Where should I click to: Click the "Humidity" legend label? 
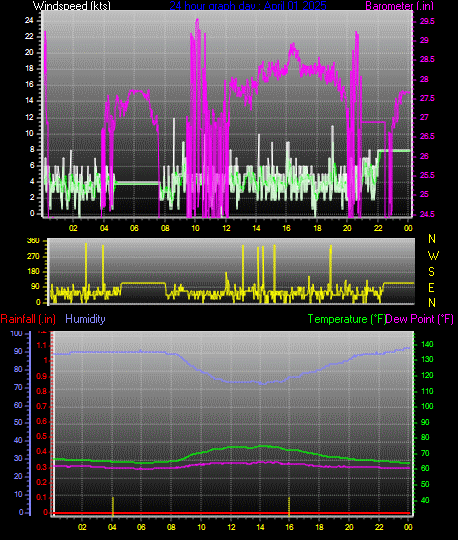tap(85, 319)
